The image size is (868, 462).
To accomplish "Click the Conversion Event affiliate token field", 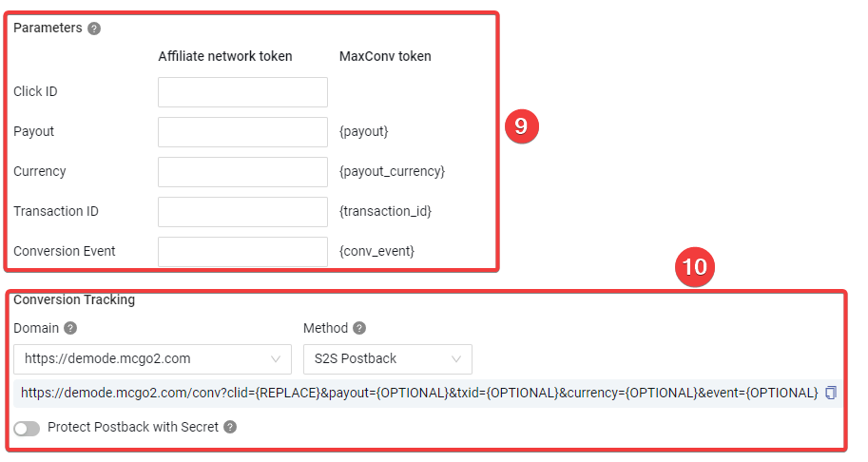I will 242,251.
